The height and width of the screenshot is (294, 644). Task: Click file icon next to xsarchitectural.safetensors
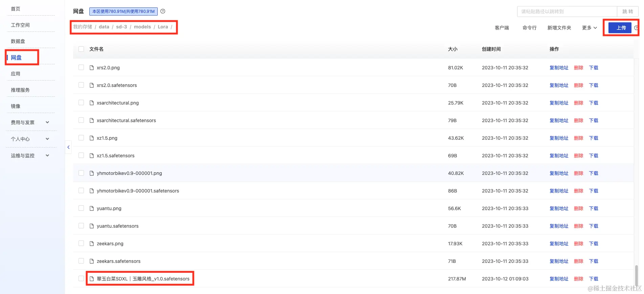(91, 120)
